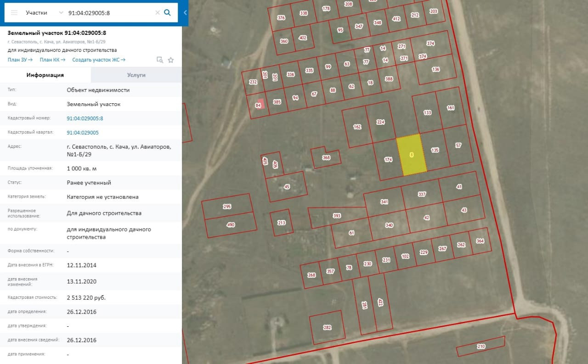Select parcel 385 on the map
The width and height of the screenshot is (588, 364).
tap(277, 101)
